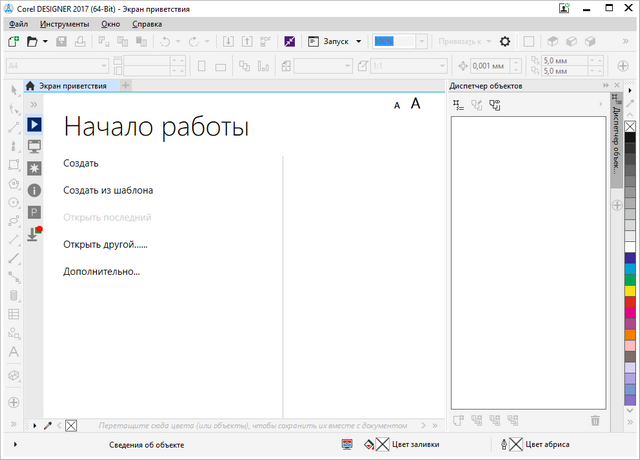Click the smaller text size A icon
Screen dimensions: 640x460
point(397,105)
